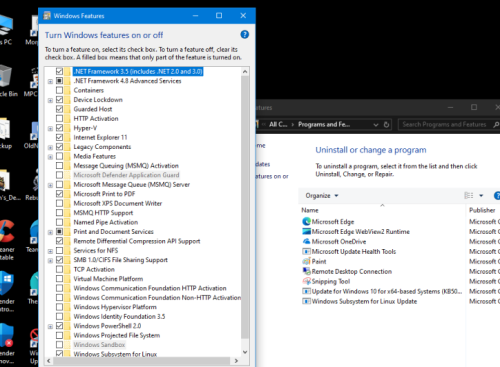The image size is (500, 367).
Task: Click the refresh icon in Programs and Features
Action: pos(386,124)
